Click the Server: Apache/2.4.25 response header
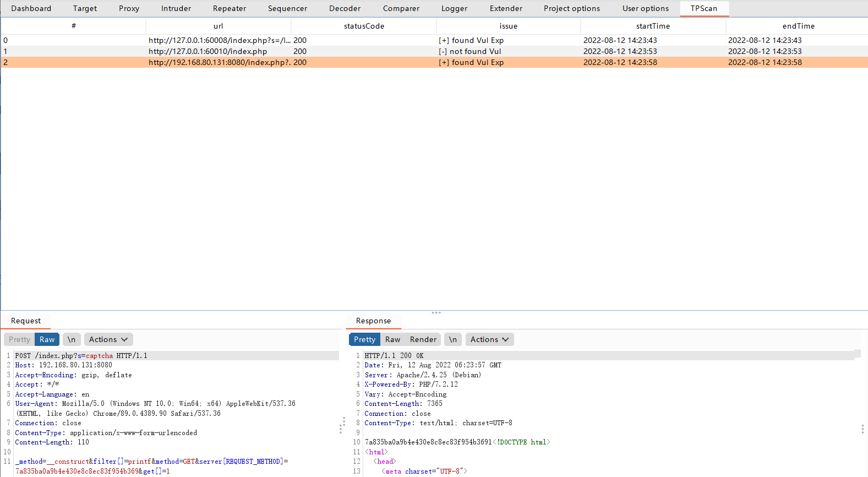 tap(423, 375)
